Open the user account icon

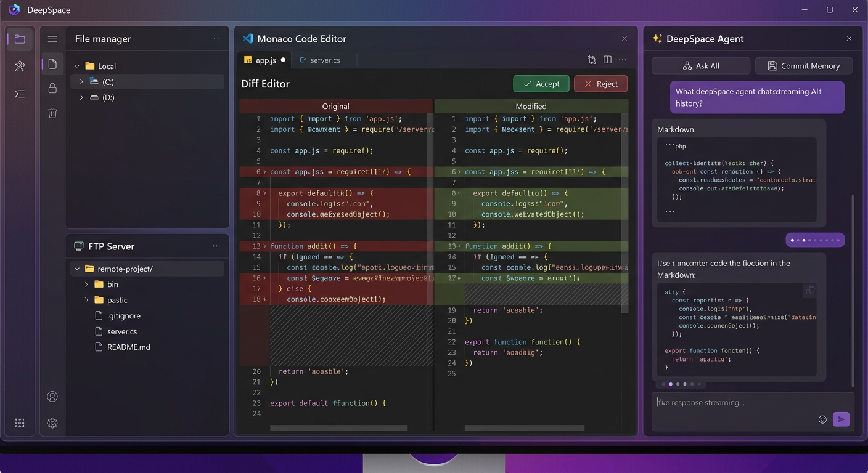coord(52,397)
